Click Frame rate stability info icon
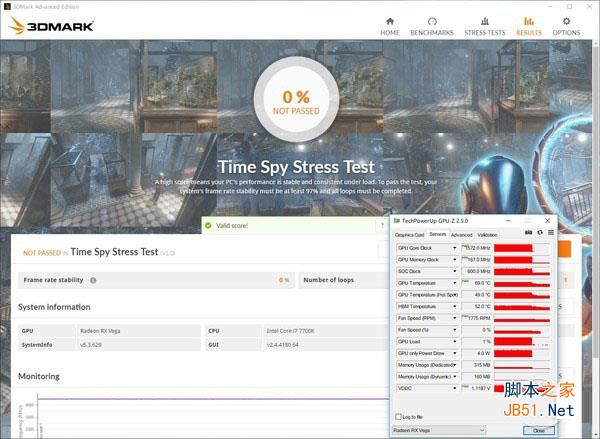 pos(93,280)
